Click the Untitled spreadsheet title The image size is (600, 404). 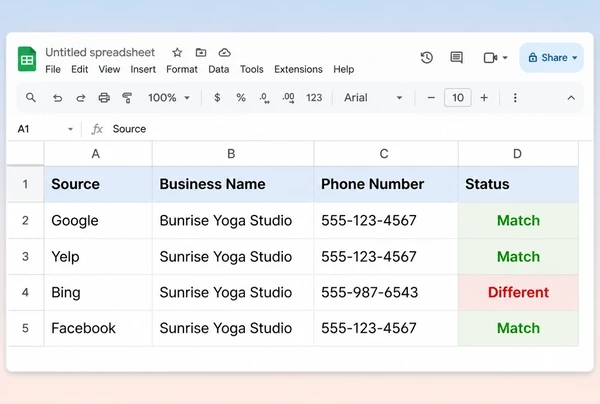coord(100,52)
